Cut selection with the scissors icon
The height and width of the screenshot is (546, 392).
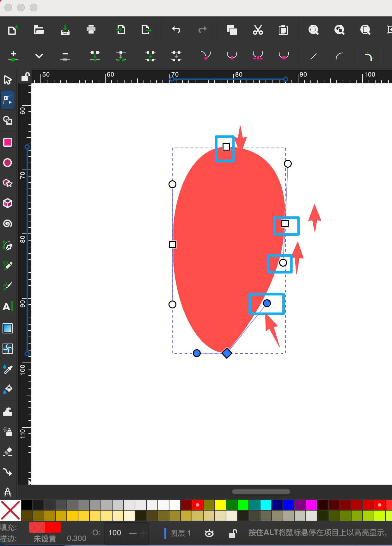click(x=258, y=30)
